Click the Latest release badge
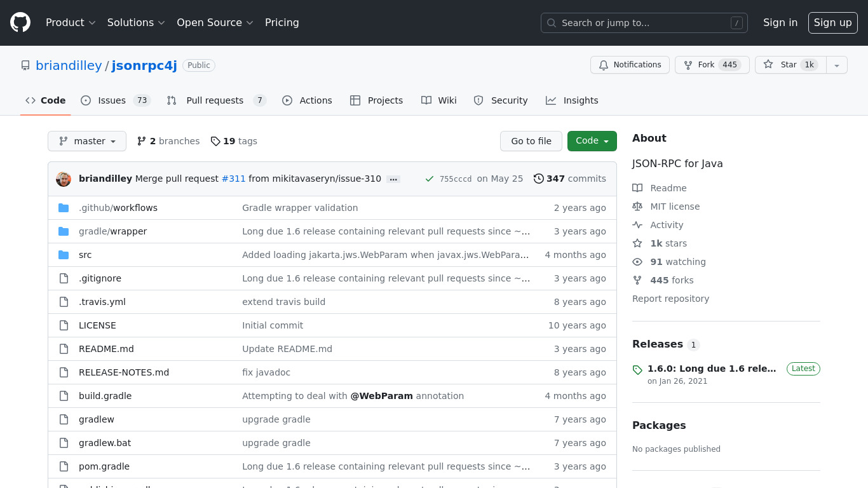868x488 pixels. click(x=803, y=369)
